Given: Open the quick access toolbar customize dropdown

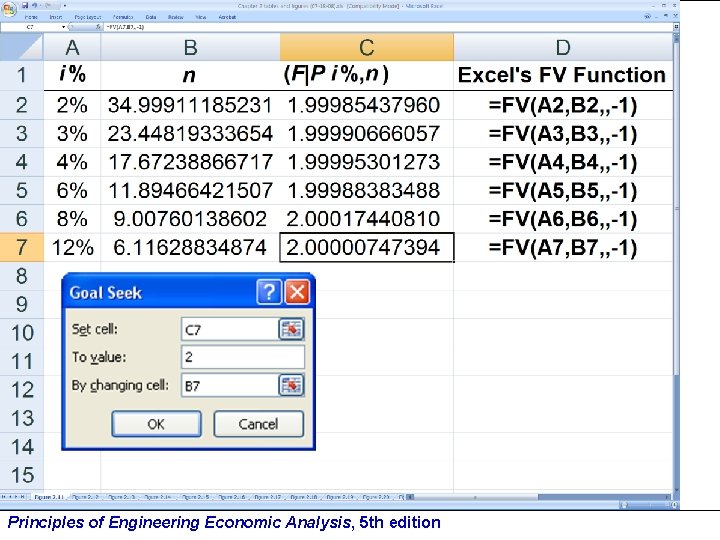Looking at the screenshot, I should point(65,6).
